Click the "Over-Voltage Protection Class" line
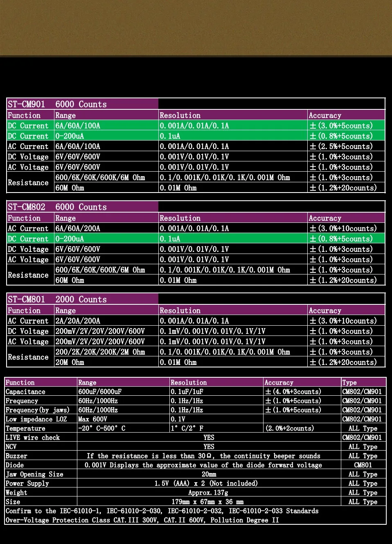Viewport: 392px width, 544px height. click(142, 520)
